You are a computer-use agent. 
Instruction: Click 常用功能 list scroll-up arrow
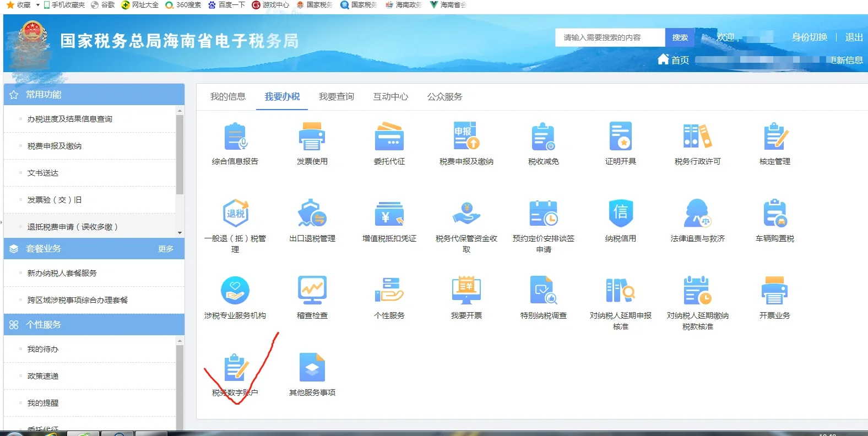180,111
